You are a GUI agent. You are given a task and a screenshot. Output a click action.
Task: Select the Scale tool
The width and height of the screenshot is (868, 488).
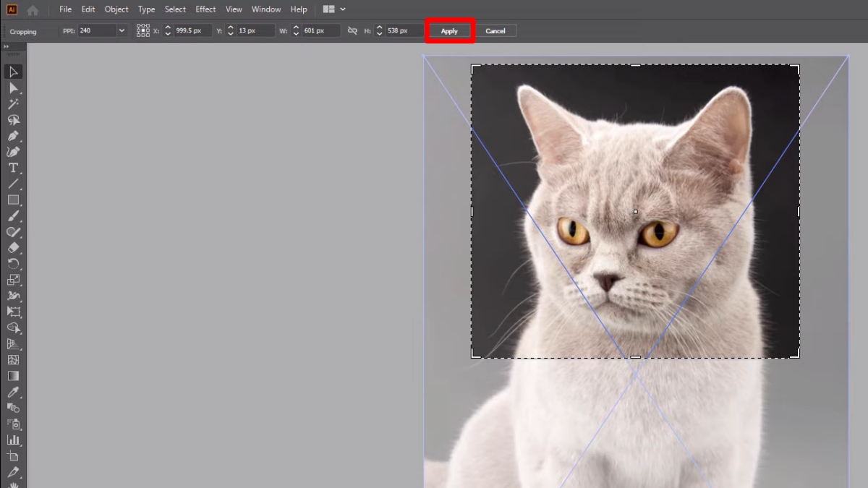pos(13,279)
